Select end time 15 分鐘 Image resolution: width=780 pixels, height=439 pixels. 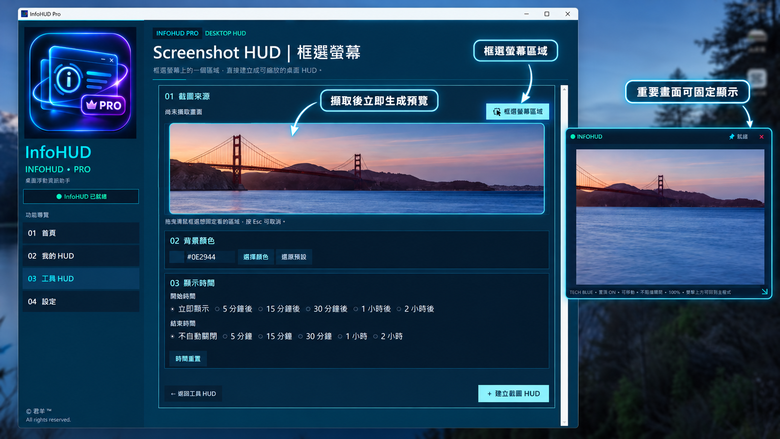(275, 336)
